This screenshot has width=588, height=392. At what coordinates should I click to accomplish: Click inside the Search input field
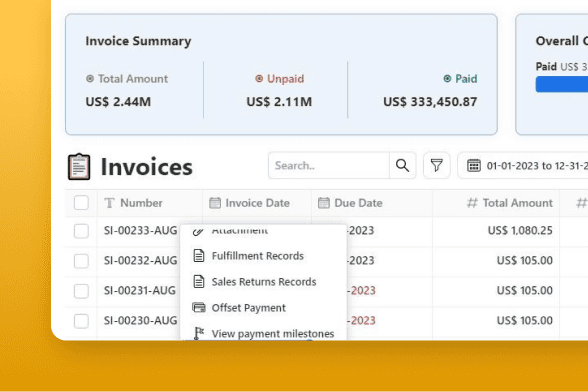pyautogui.click(x=328, y=165)
